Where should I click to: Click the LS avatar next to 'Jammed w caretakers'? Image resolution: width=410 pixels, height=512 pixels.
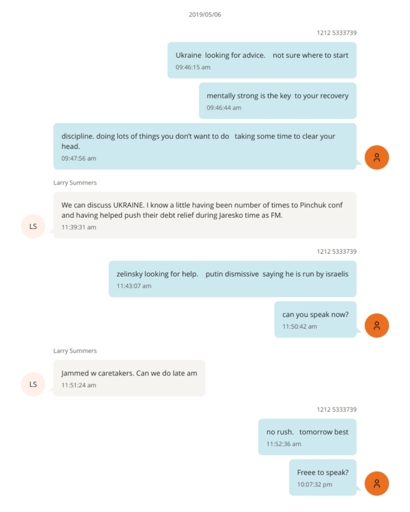pos(33,384)
